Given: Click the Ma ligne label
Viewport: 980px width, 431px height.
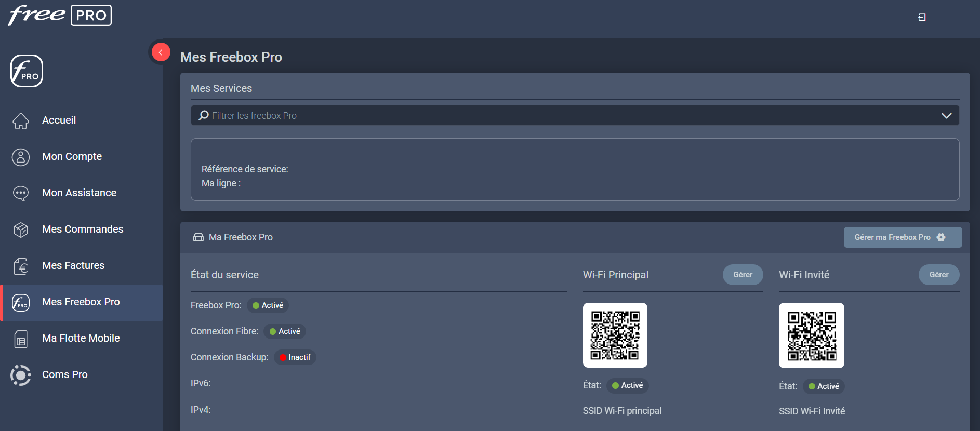Looking at the screenshot, I should [x=221, y=183].
